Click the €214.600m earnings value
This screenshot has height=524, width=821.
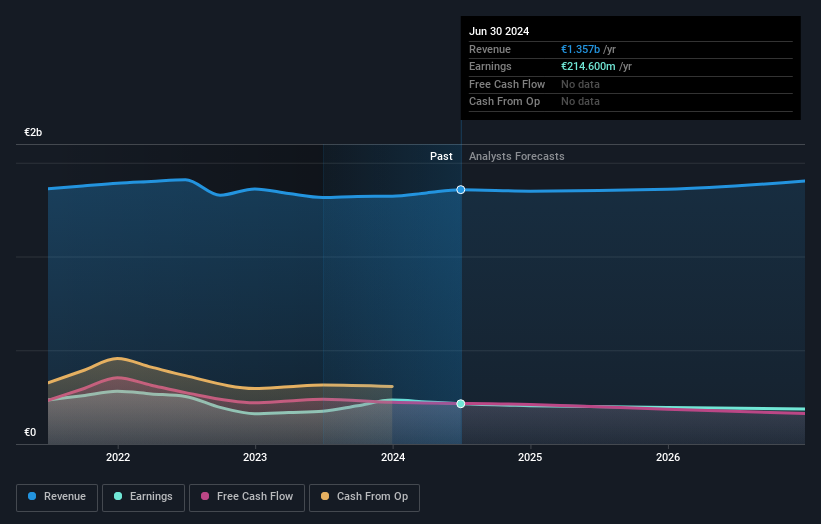click(x=588, y=66)
